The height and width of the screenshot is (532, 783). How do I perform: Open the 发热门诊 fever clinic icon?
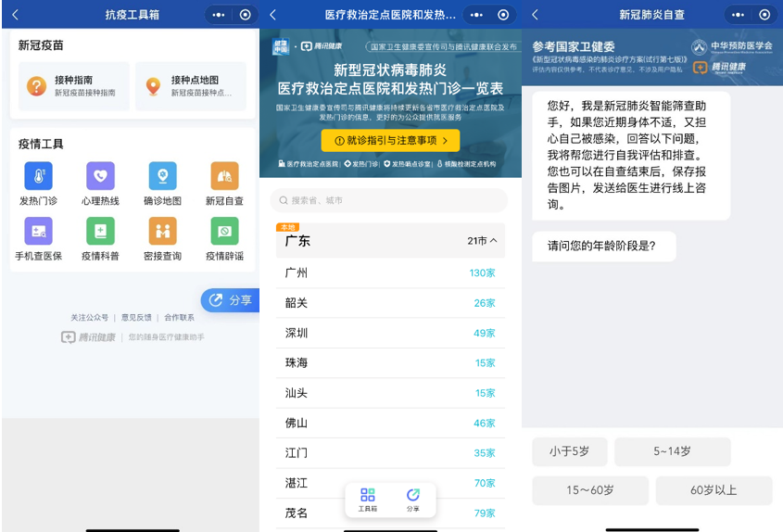coord(38,176)
